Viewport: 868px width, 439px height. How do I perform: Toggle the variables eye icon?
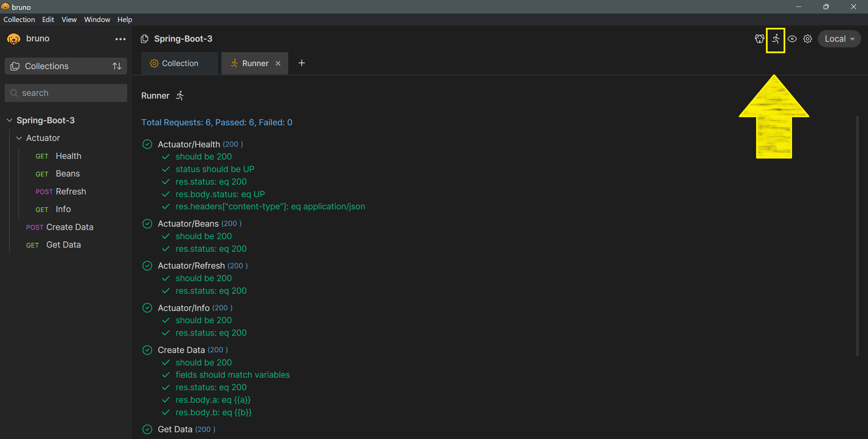click(x=792, y=39)
